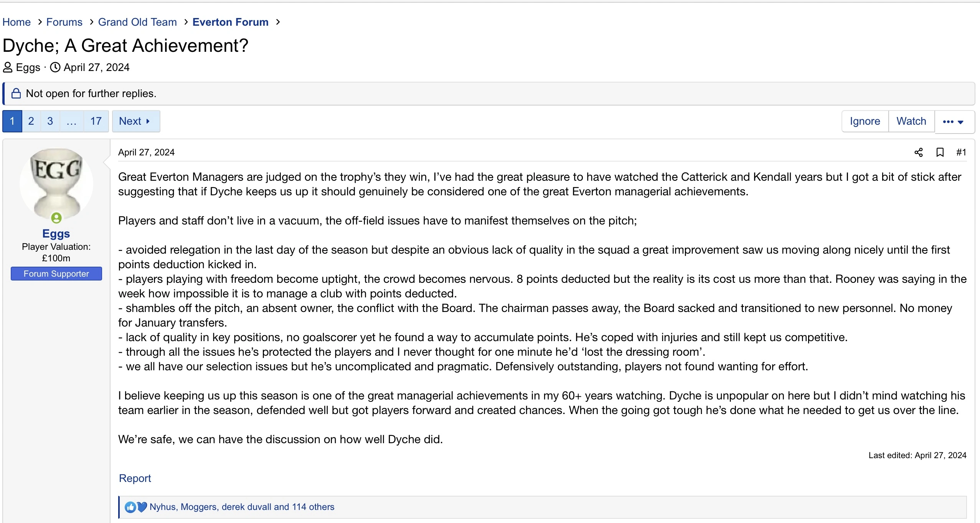Open the three-dots more options dropdown

953,122
